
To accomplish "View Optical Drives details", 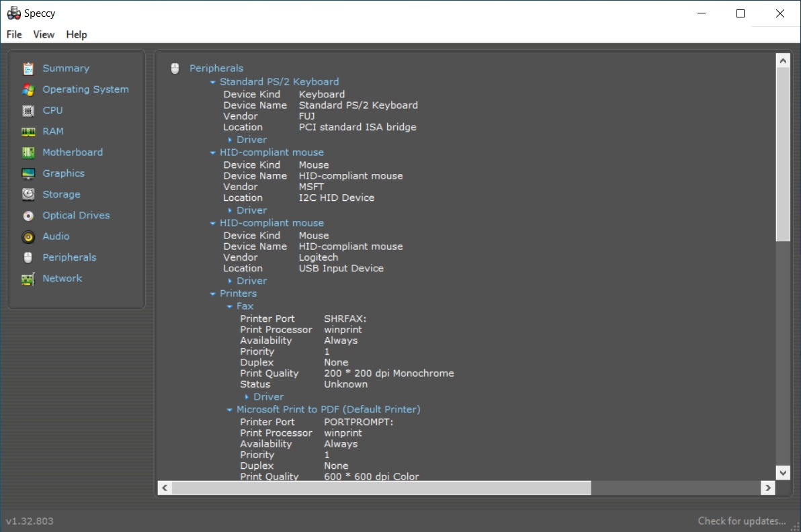I will click(x=76, y=216).
